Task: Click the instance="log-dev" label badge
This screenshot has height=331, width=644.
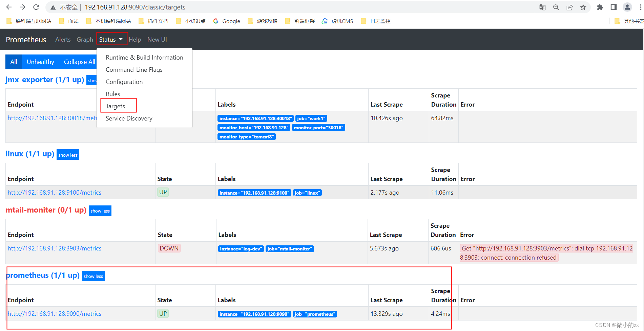Action: tap(241, 249)
